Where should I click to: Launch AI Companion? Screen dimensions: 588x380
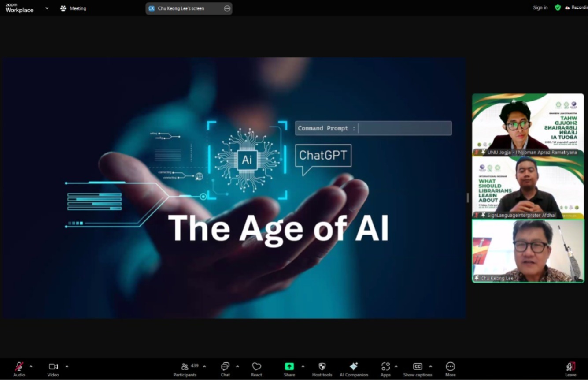point(354,369)
